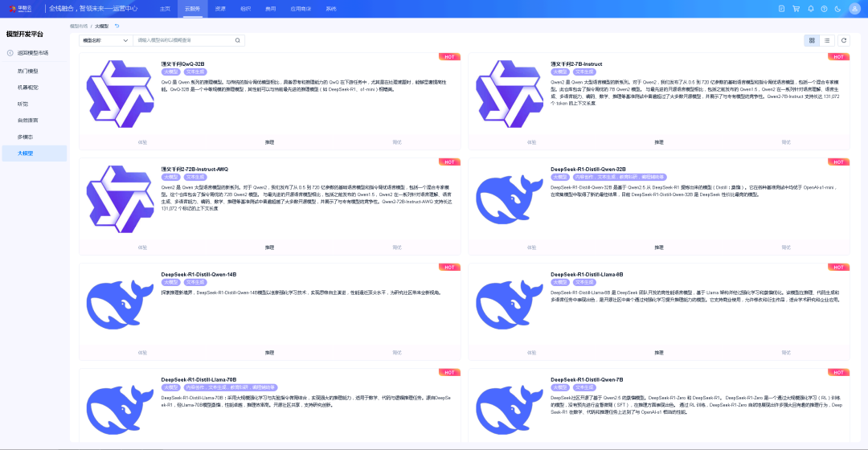Image resolution: width=868 pixels, height=450 pixels.
Task: Open 系统 in top navigation
Action: tap(331, 9)
